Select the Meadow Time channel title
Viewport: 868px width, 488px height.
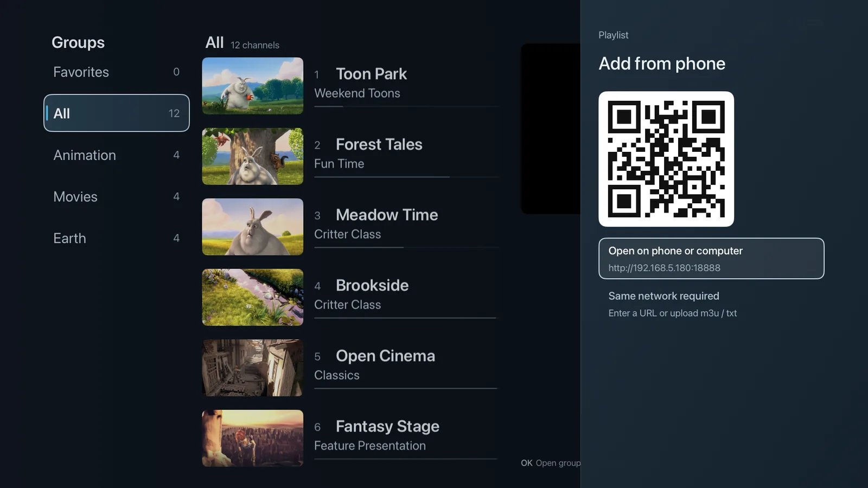(387, 215)
